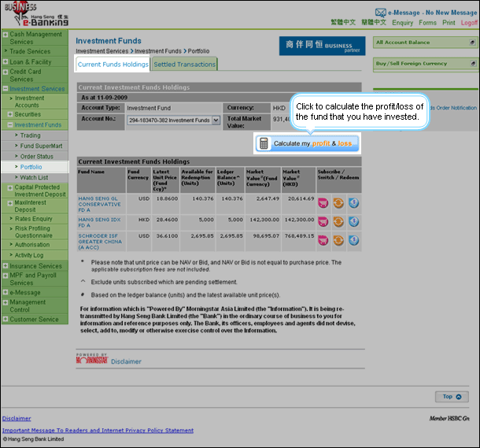This screenshot has width=480, height=448.
Task: Open SCHRODER ISF GREATER CHINA fund link
Action: point(100,242)
